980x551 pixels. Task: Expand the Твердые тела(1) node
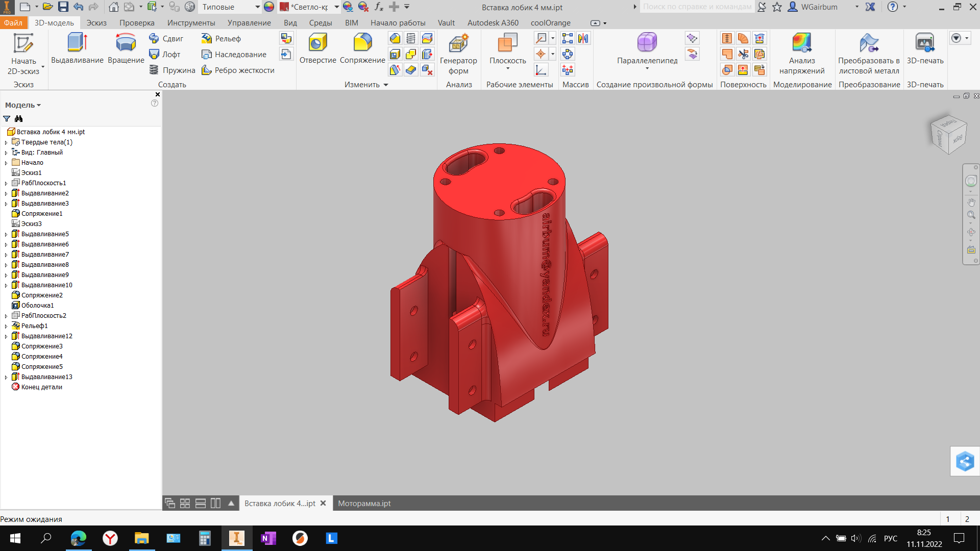pos(6,142)
